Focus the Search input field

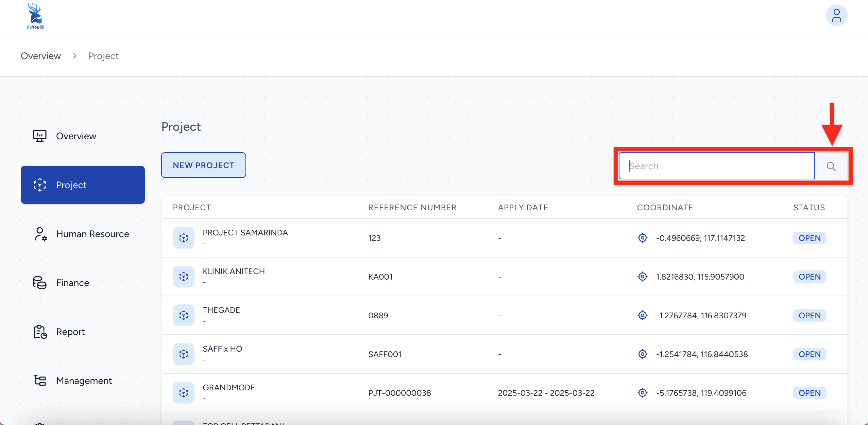pyautogui.click(x=717, y=166)
